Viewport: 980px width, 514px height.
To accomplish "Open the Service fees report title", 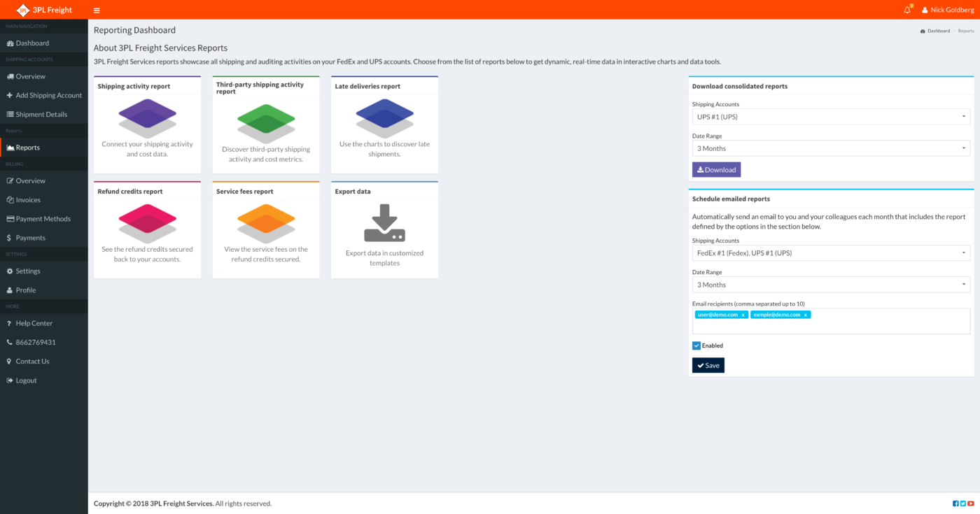I will tap(245, 192).
